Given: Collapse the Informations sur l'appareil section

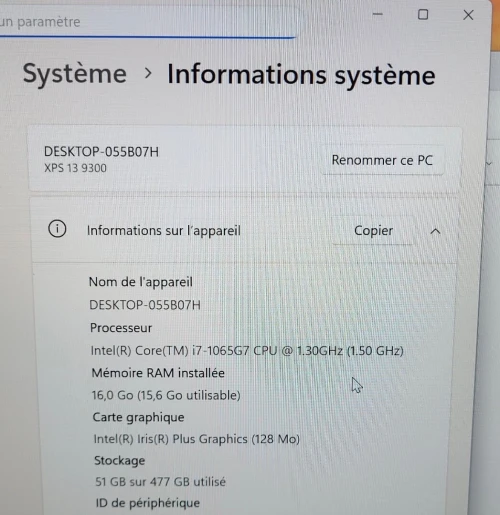Looking at the screenshot, I should click(435, 231).
